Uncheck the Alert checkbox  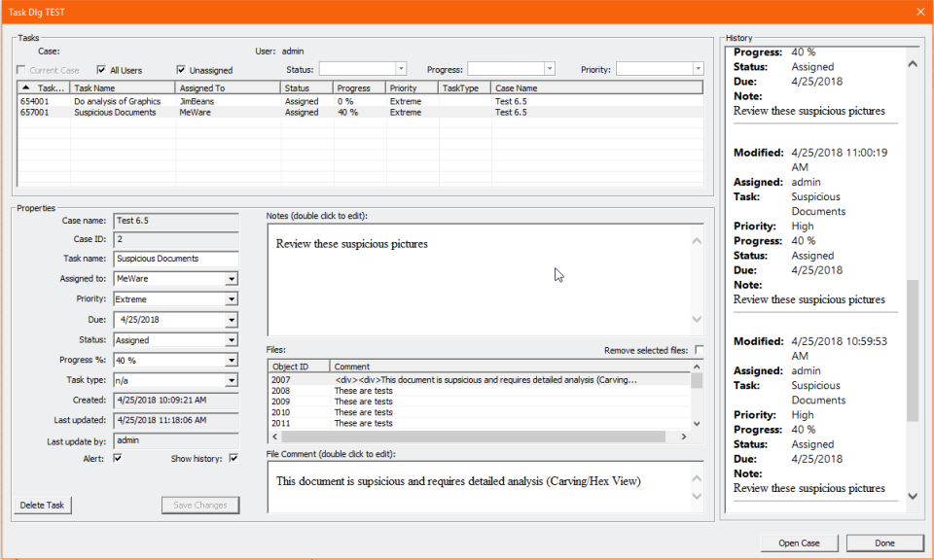click(x=118, y=458)
